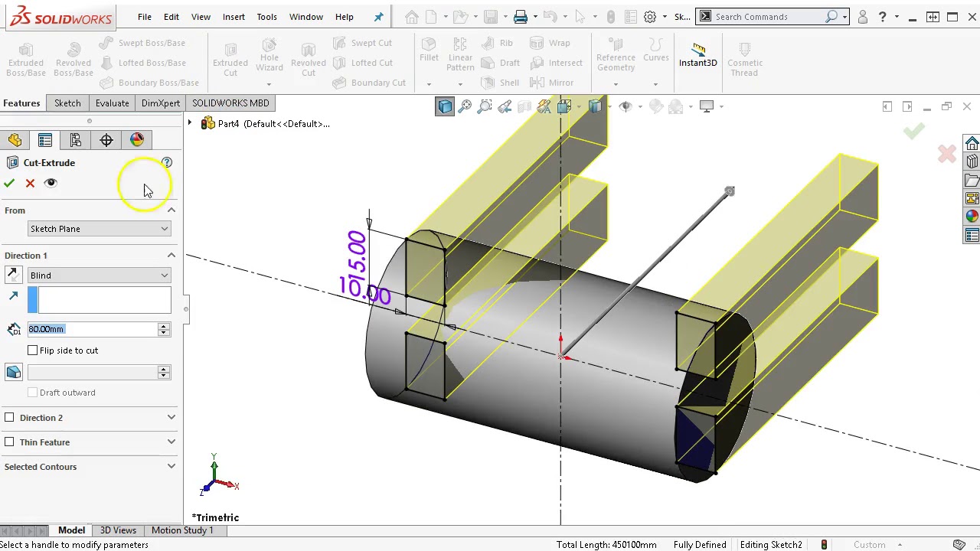Click the user login icon

(863, 17)
